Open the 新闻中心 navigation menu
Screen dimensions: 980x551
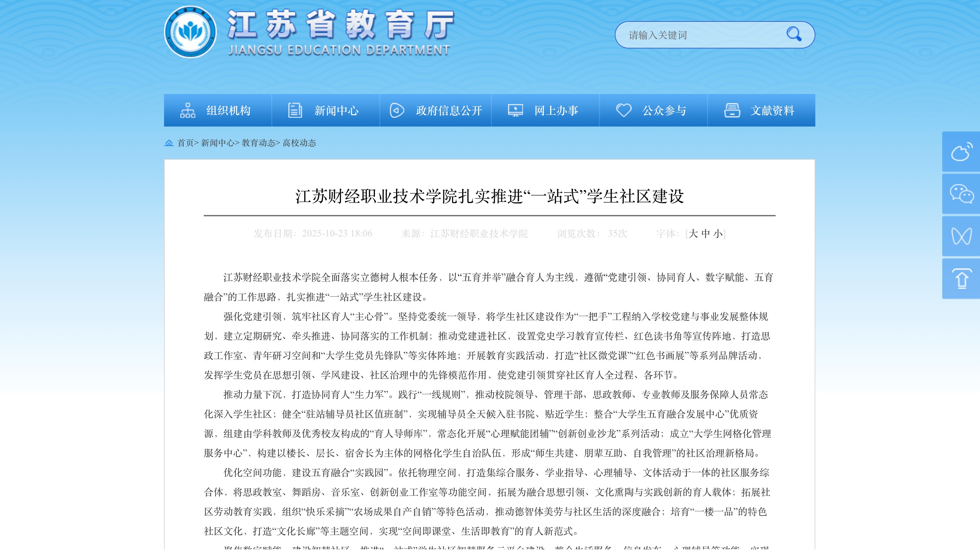click(x=336, y=111)
